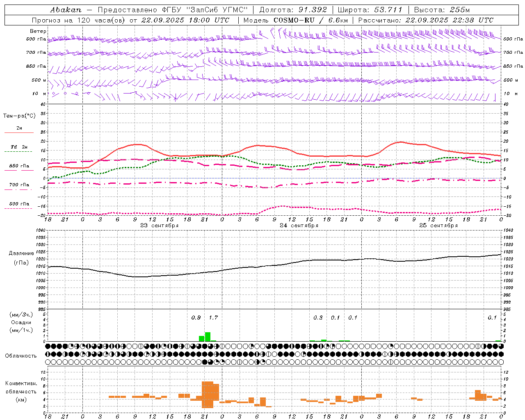Click the tallest green precipitation bar below 1.7
This screenshot has width=525, height=420.
pyautogui.click(x=208, y=337)
